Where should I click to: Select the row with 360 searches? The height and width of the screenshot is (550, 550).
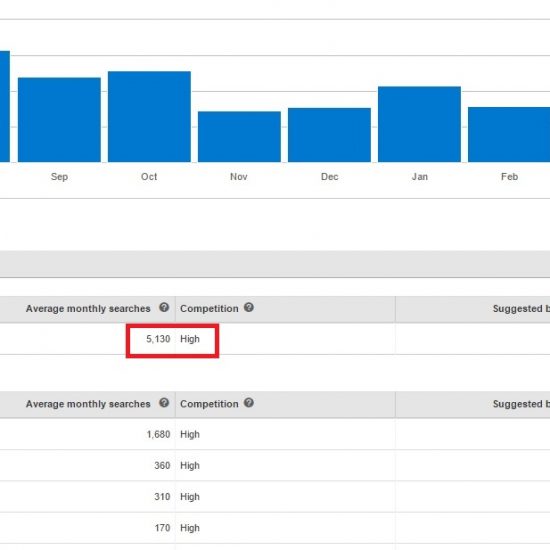(x=275, y=465)
